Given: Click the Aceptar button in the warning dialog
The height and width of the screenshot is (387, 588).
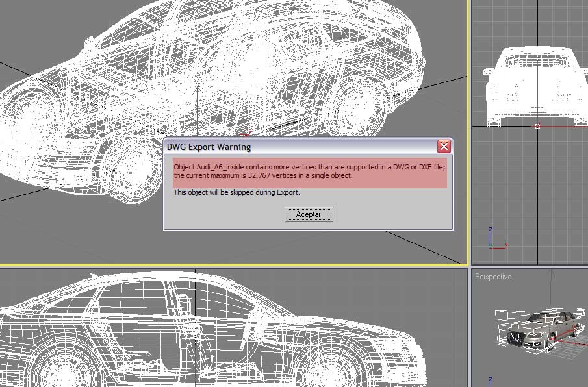Looking at the screenshot, I should [x=309, y=214].
